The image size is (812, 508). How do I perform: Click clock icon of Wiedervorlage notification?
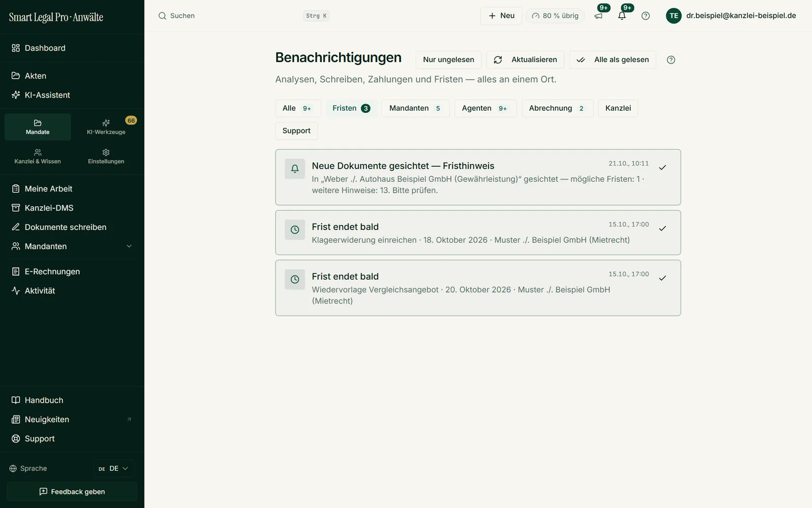click(295, 279)
